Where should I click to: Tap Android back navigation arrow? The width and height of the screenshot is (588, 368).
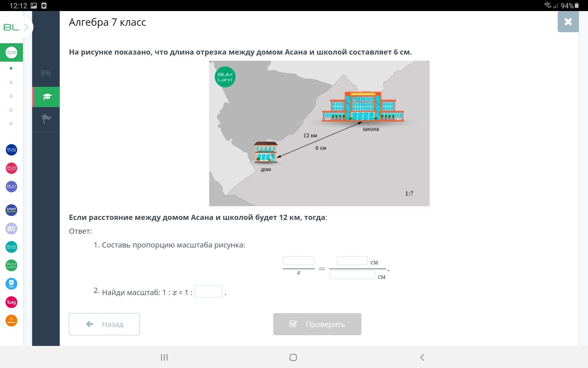422,357
